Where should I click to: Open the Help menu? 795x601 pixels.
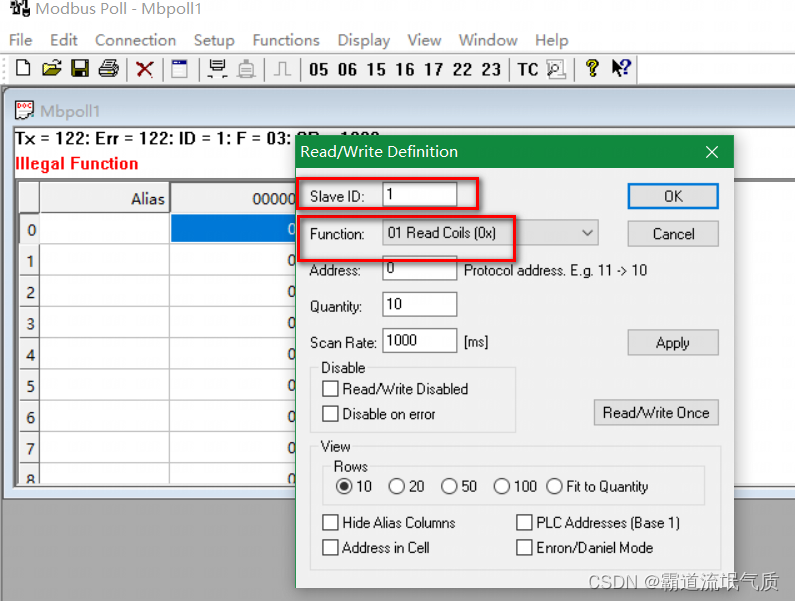pyautogui.click(x=552, y=40)
